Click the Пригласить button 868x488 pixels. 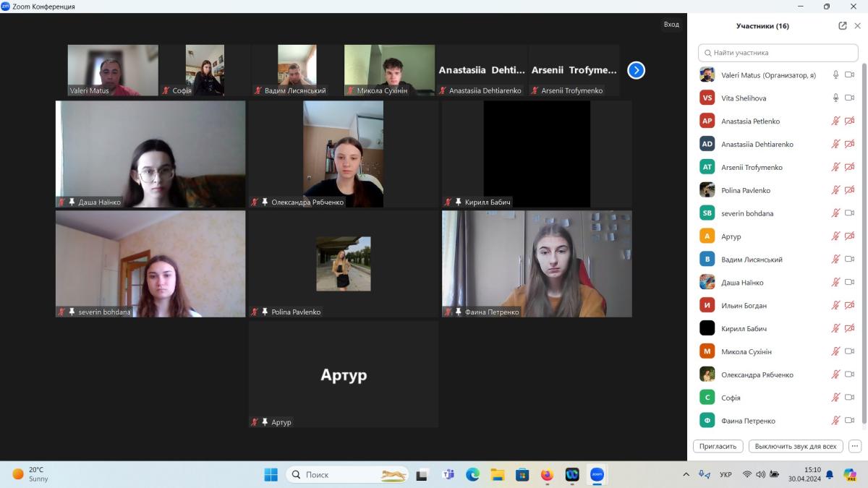(x=718, y=446)
